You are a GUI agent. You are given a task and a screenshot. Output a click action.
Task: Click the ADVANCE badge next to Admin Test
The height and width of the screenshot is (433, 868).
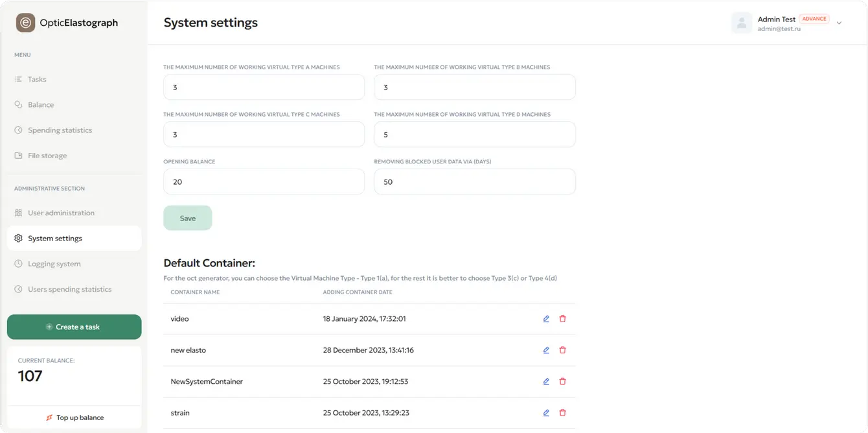pos(814,18)
